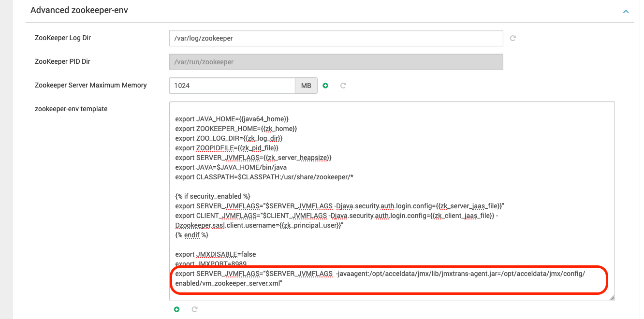This screenshot has height=319, width=644.
Task: Focus the Server Maximum Memory 1024 field
Action: (x=232, y=86)
